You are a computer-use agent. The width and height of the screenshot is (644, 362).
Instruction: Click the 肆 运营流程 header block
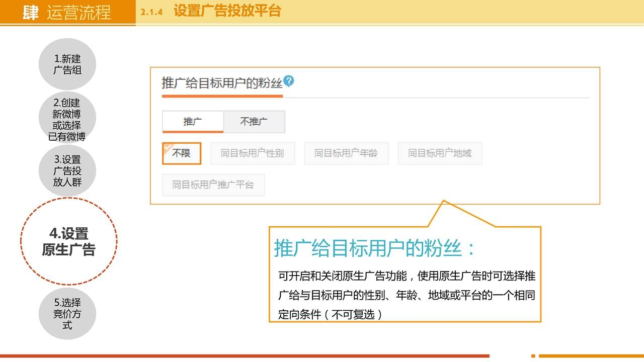click(67, 13)
